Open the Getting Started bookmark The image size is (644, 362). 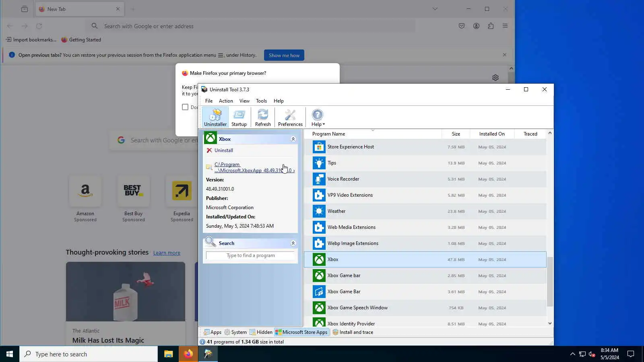pos(81,40)
